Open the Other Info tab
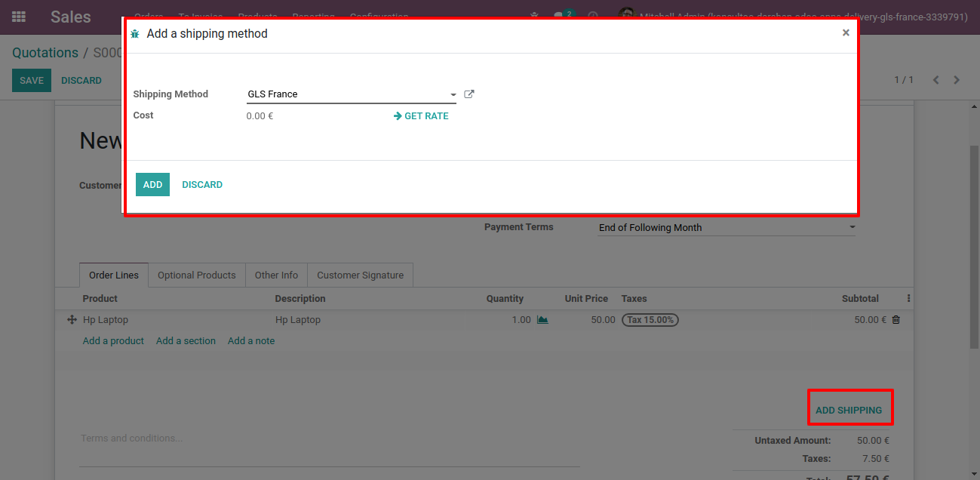Viewport: 980px width, 480px height. coord(276,275)
